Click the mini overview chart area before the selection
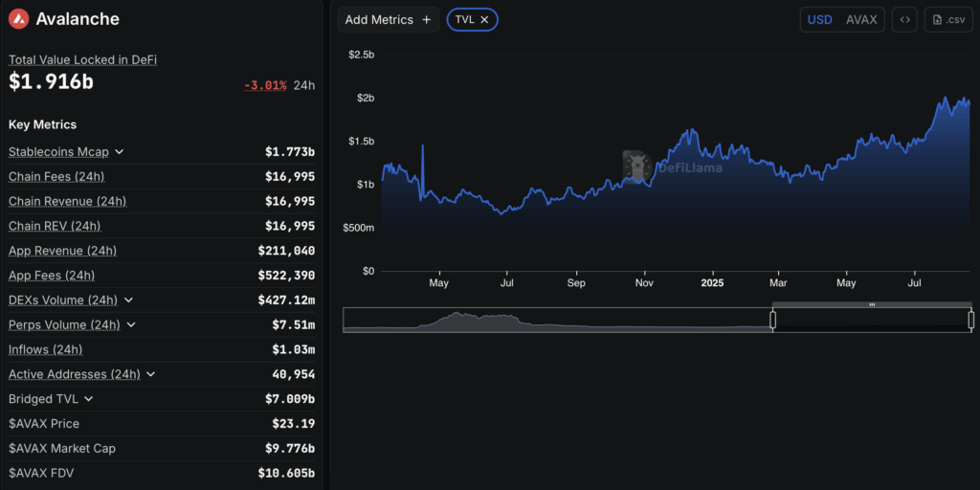 tap(557, 320)
